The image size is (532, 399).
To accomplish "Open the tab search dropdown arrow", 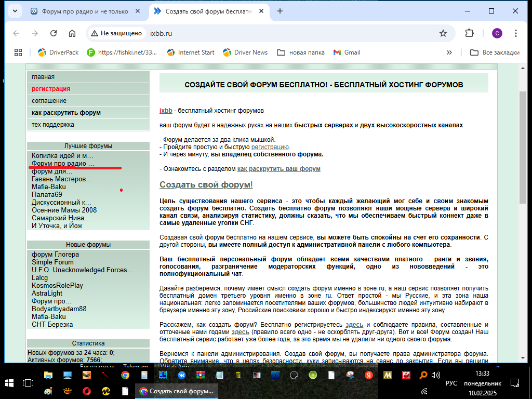I will pos(15,11).
